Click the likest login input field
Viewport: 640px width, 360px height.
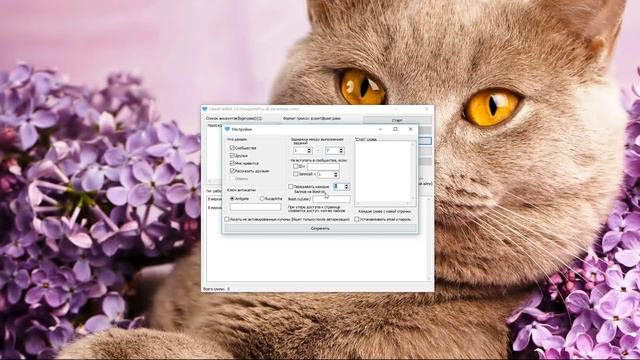coord(331,199)
